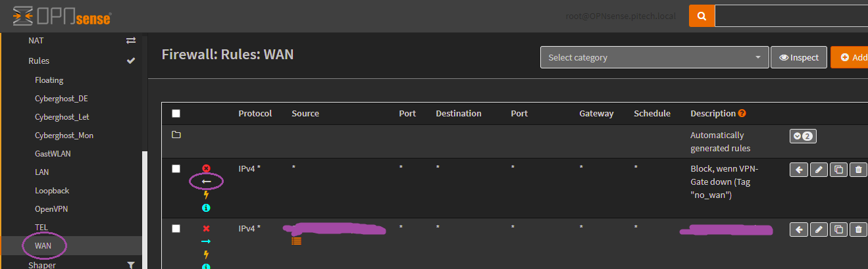Click the Description help question mark icon
Screen dimensions: 868x269
pos(742,113)
